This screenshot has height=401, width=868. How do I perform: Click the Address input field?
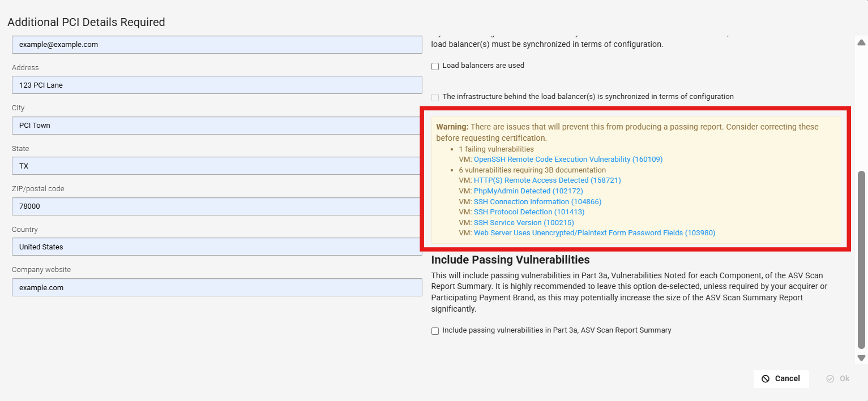pyautogui.click(x=217, y=85)
